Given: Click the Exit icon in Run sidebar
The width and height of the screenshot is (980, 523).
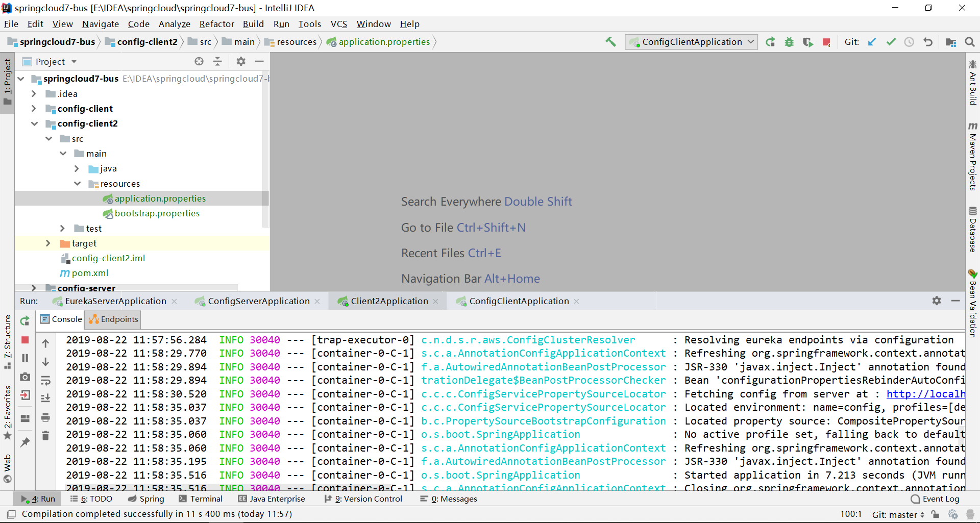Looking at the screenshot, I should pos(25,395).
